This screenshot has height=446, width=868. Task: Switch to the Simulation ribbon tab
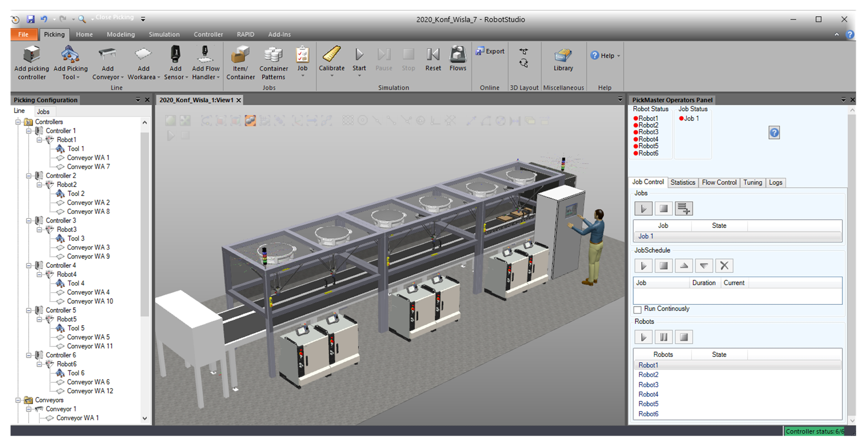point(164,34)
